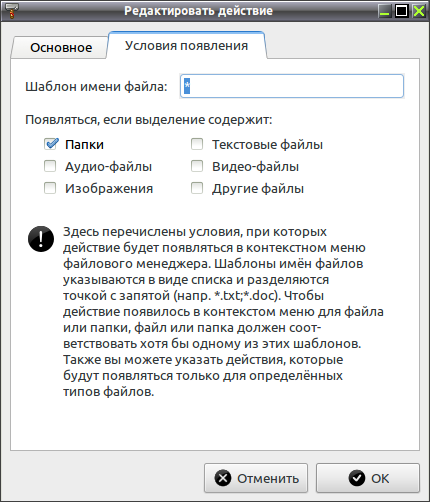Enable the Другие файлы checkbox
This screenshot has width=430, height=502.
(x=197, y=188)
